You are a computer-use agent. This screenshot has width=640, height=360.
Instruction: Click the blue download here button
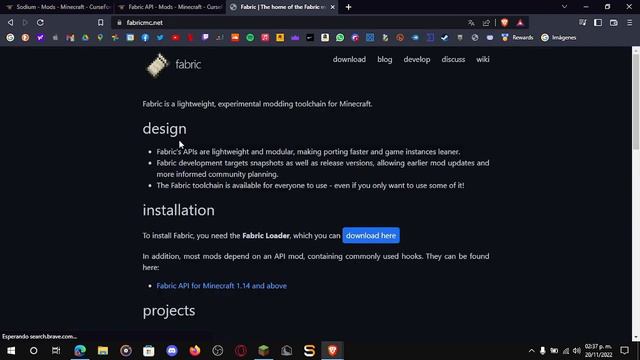[x=371, y=236]
